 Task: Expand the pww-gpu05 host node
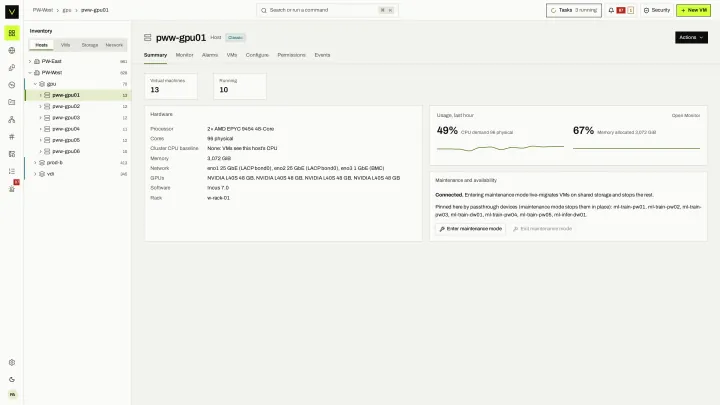click(x=40, y=140)
